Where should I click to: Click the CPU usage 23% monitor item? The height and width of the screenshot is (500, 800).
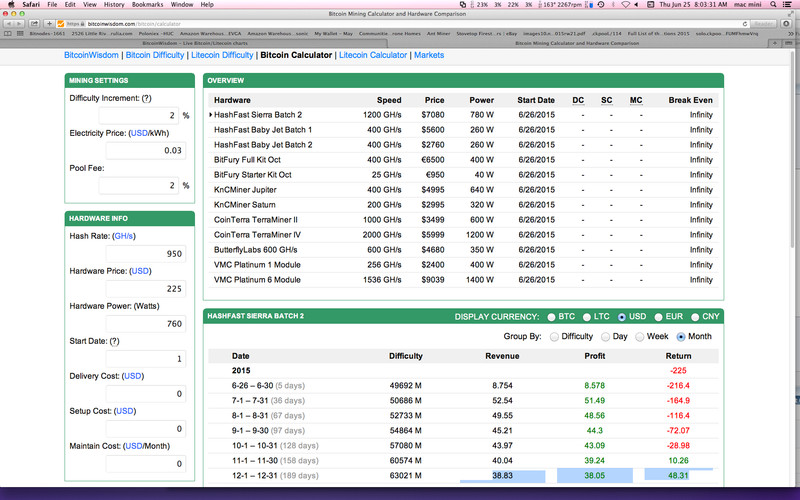[482, 4]
